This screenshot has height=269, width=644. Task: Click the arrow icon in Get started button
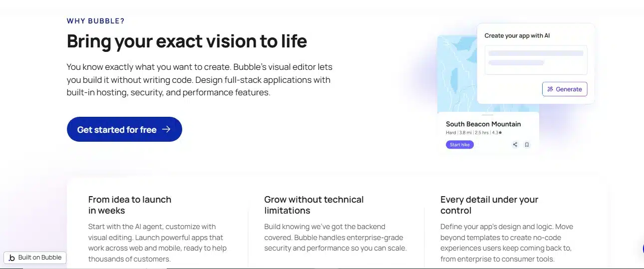(166, 129)
